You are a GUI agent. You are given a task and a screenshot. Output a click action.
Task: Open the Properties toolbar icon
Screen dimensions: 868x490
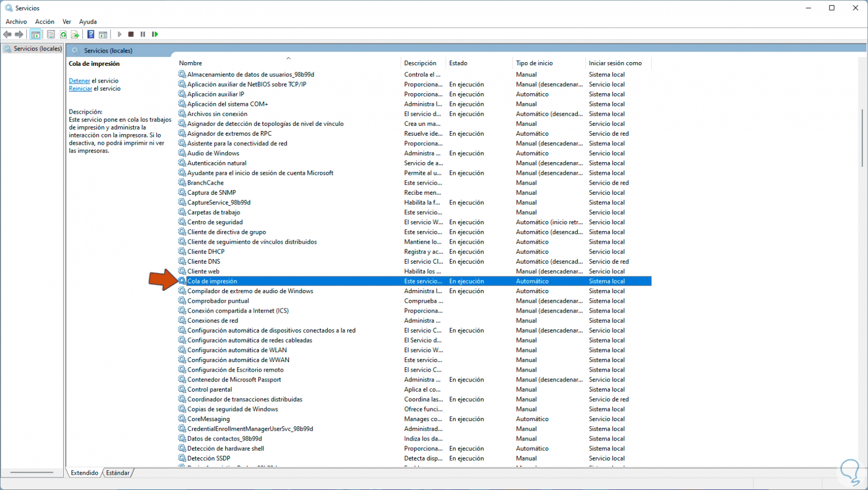[x=51, y=34]
